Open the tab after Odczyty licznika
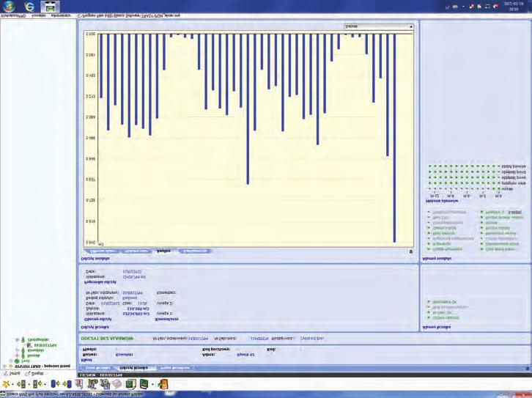532x398 pixels. (x=175, y=368)
